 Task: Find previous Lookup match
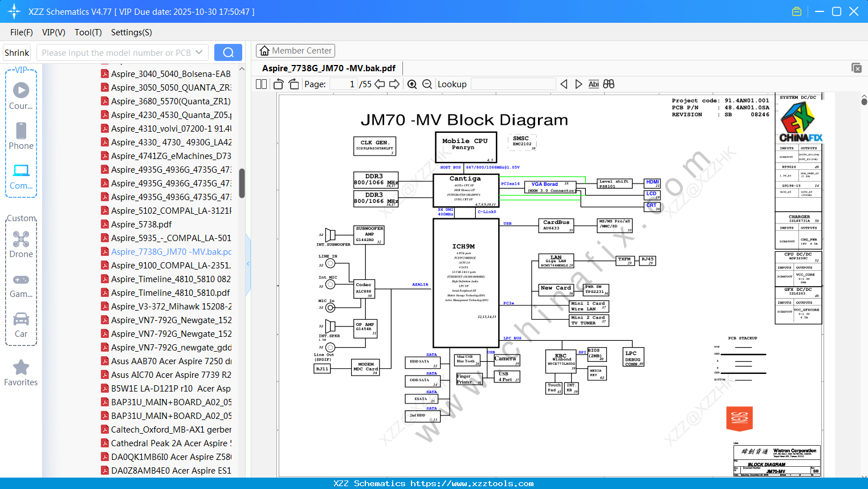point(564,84)
